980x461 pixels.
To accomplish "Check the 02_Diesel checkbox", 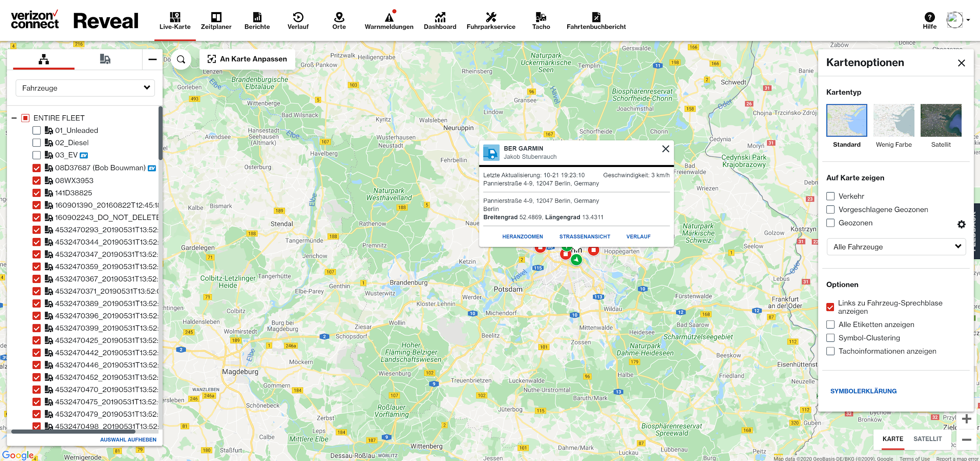I will click(36, 143).
